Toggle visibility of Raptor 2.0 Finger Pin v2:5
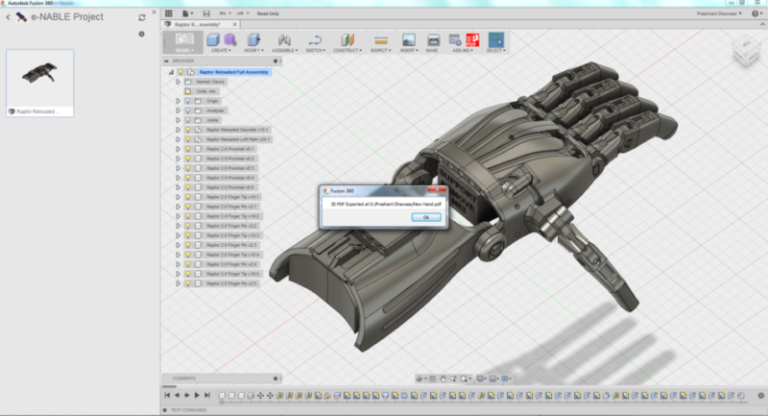The width and height of the screenshot is (768, 416). click(x=188, y=283)
